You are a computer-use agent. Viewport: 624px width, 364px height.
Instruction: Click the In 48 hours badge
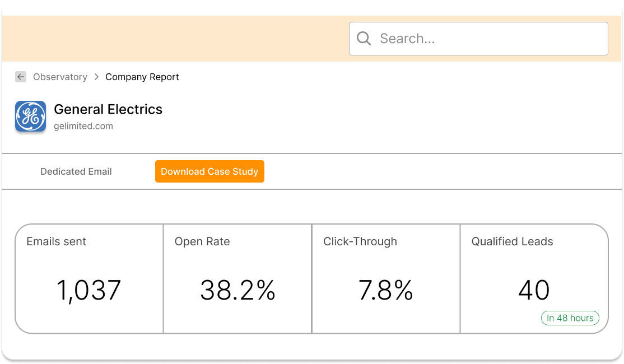pos(570,318)
